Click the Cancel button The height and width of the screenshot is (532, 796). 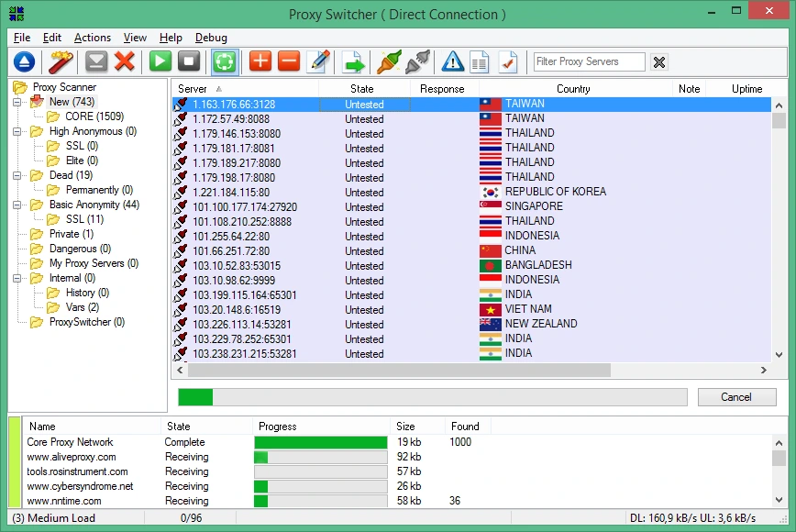pyautogui.click(x=736, y=397)
